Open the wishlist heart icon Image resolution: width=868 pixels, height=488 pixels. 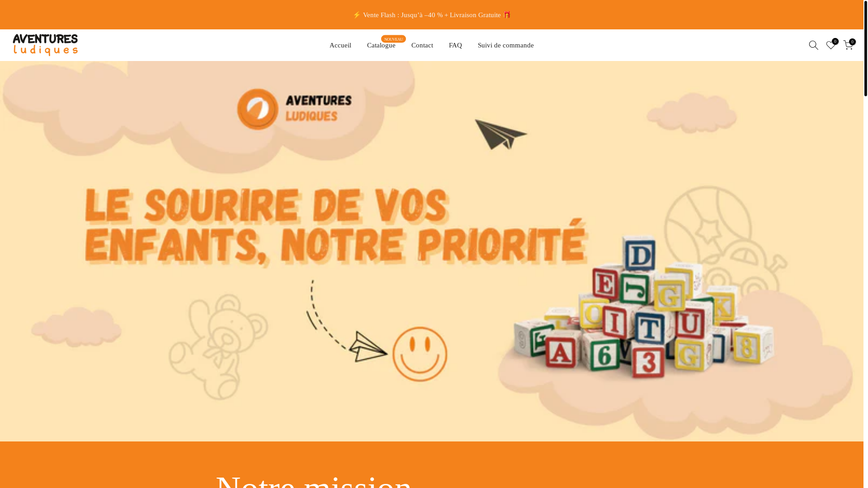point(831,45)
